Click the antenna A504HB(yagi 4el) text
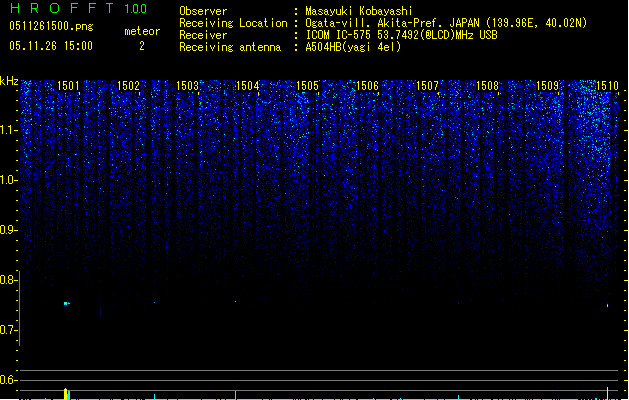The height and width of the screenshot is (400, 629). (x=353, y=47)
